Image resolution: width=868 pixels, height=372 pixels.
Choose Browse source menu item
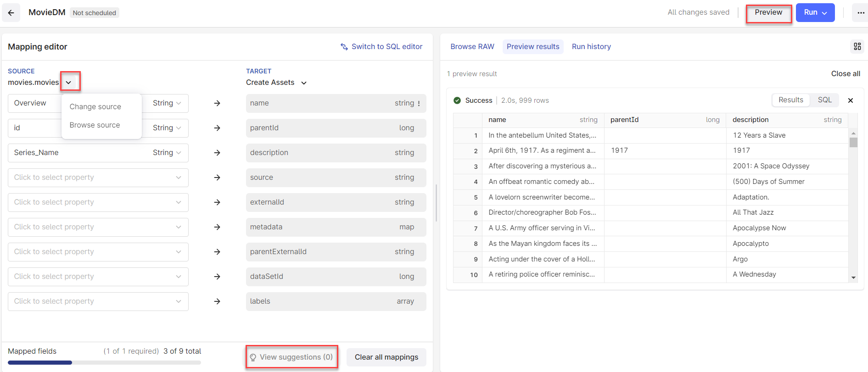click(x=95, y=125)
